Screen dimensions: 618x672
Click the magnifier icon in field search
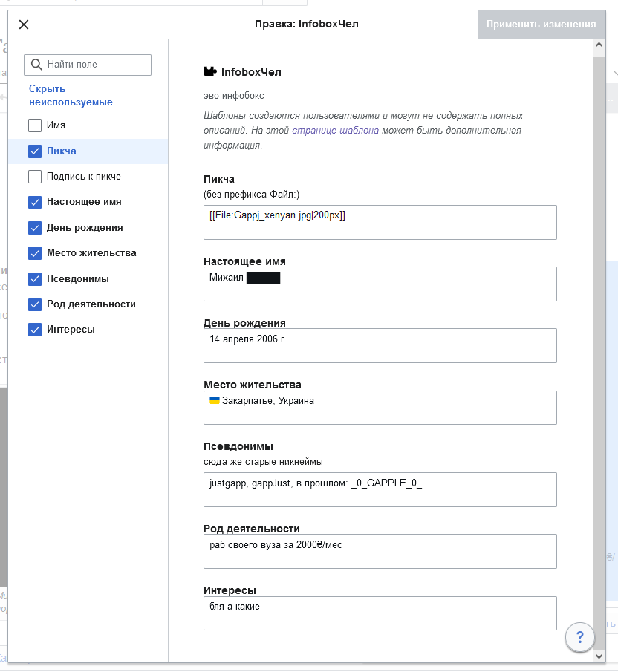(x=36, y=65)
